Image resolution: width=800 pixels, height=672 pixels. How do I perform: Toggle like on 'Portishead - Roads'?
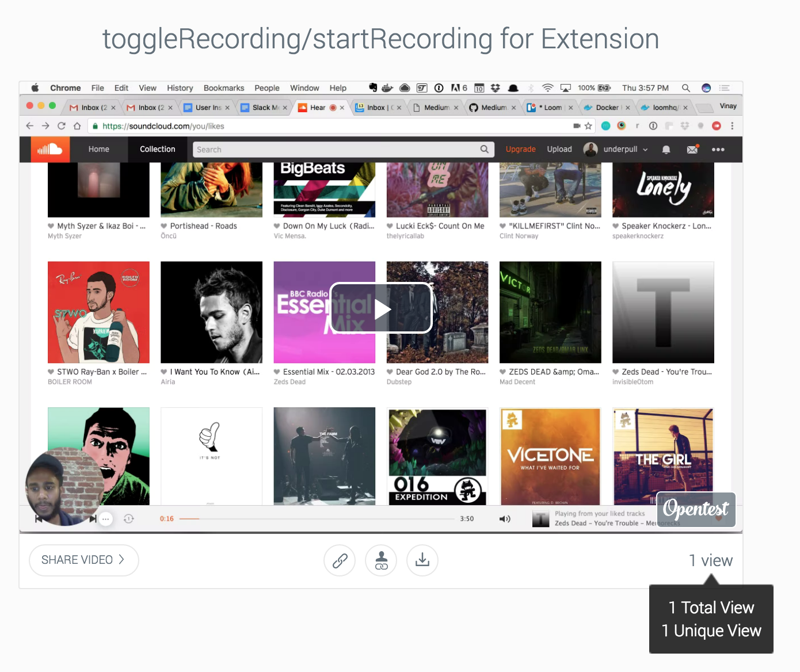coord(164,226)
